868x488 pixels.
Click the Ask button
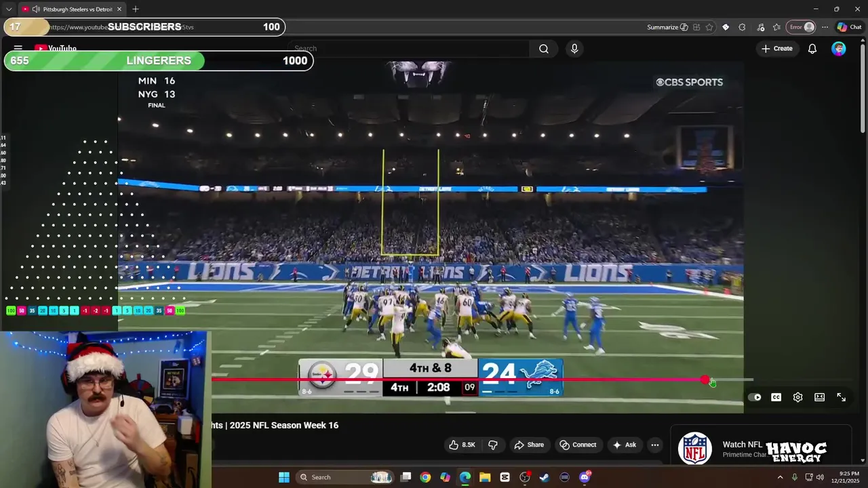[624, 445]
